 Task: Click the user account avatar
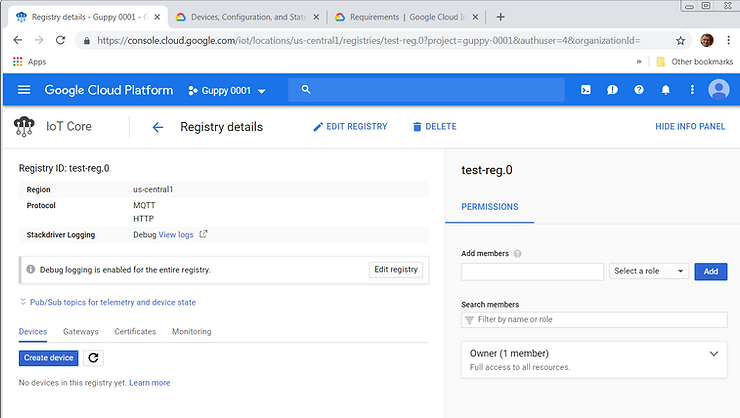(x=718, y=90)
